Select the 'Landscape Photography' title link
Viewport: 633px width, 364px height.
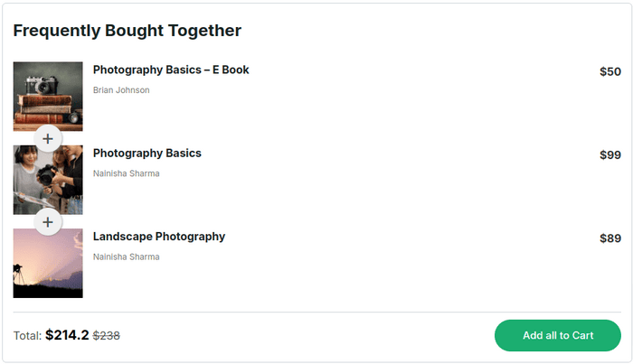[x=159, y=237]
